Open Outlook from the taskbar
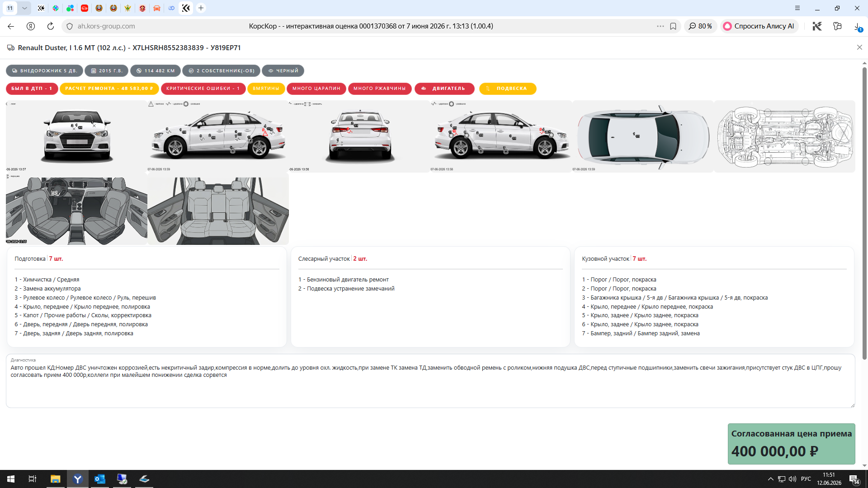This screenshot has height=488, width=868. pyautogui.click(x=99, y=479)
